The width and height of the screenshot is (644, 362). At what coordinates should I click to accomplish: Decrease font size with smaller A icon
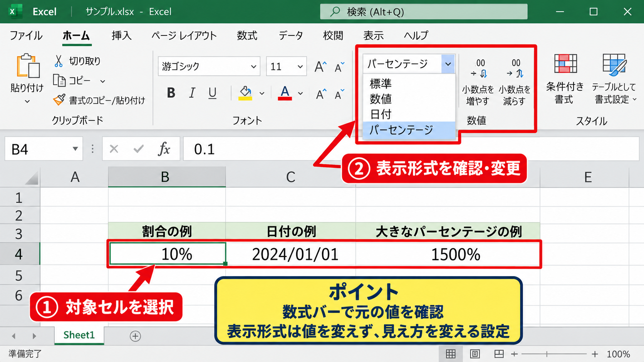click(339, 67)
